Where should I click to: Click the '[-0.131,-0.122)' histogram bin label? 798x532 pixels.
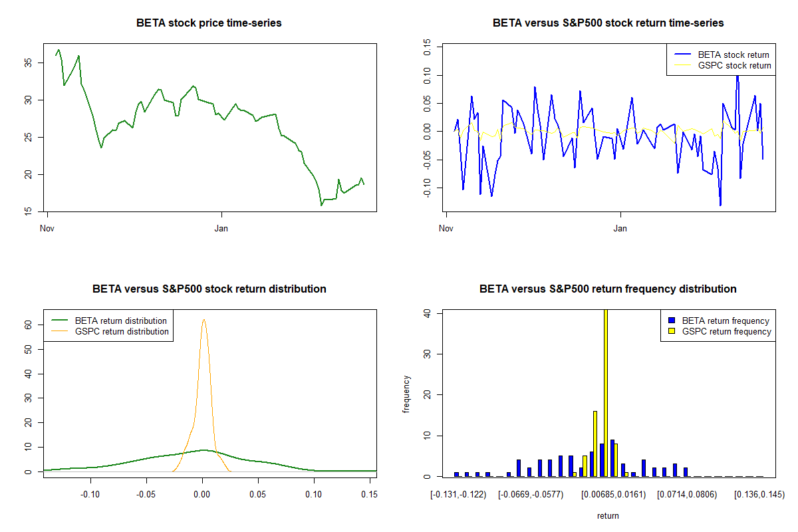pos(458,495)
